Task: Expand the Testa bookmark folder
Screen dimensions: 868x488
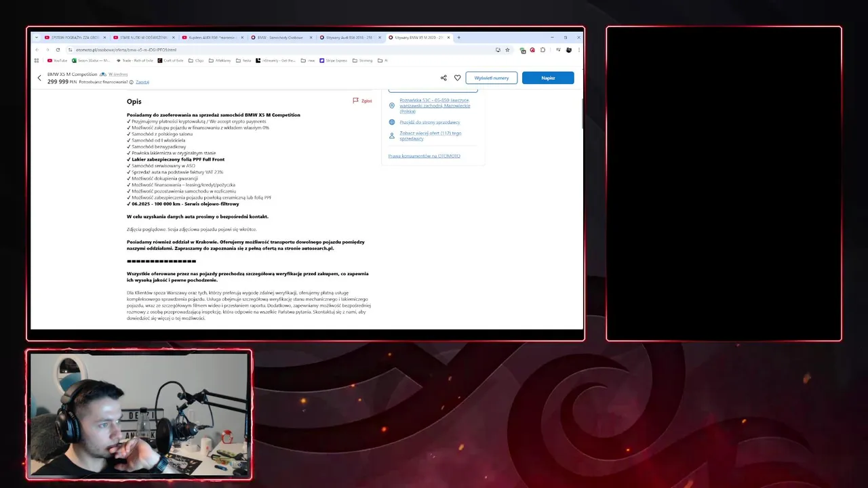Action: click(x=243, y=60)
